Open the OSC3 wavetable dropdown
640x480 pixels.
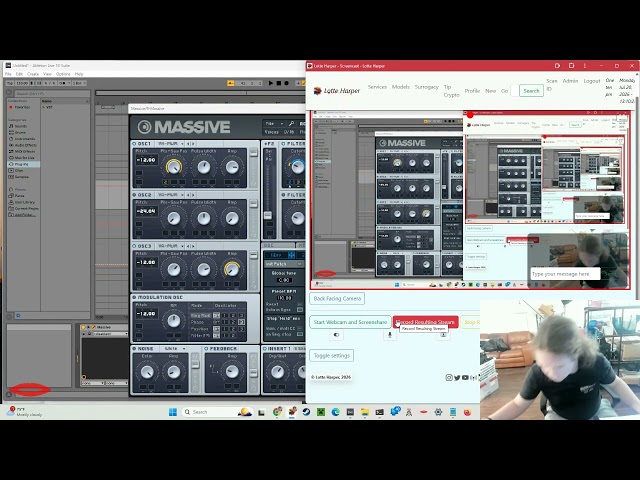click(x=170, y=246)
